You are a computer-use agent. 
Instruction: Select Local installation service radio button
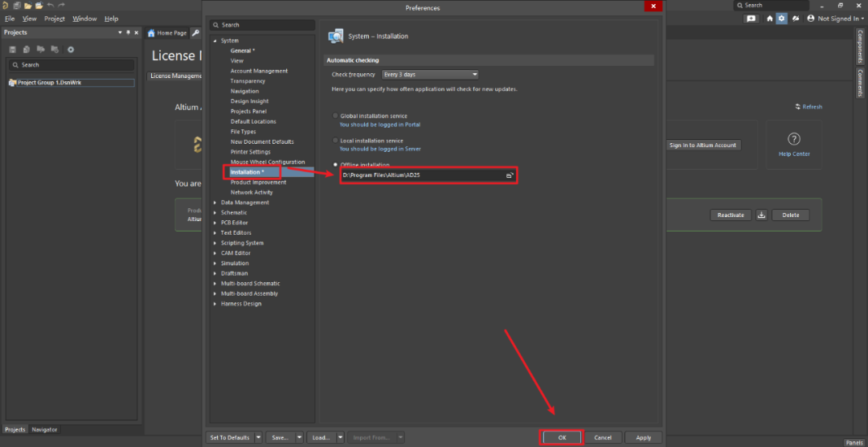point(335,141)
